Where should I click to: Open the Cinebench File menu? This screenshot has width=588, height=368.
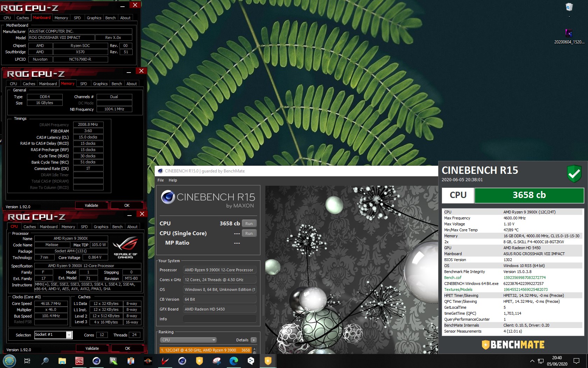[161, 180]
